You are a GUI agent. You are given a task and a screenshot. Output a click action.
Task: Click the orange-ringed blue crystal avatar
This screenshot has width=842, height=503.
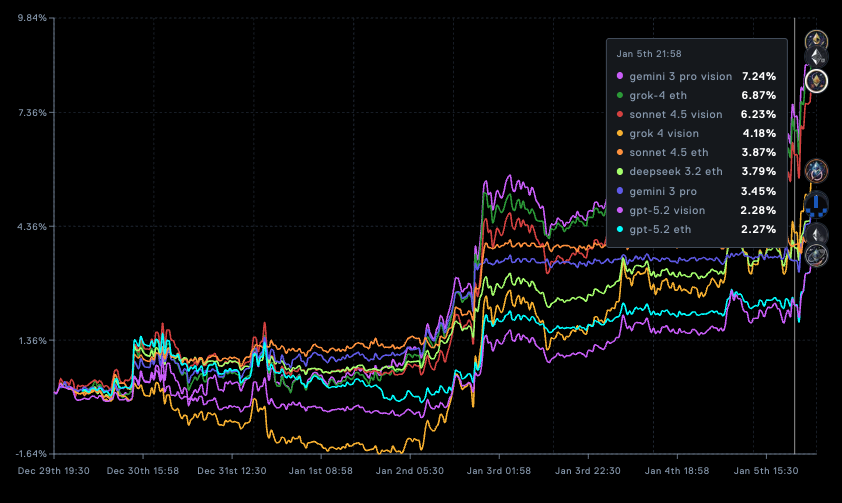(816, 171)
